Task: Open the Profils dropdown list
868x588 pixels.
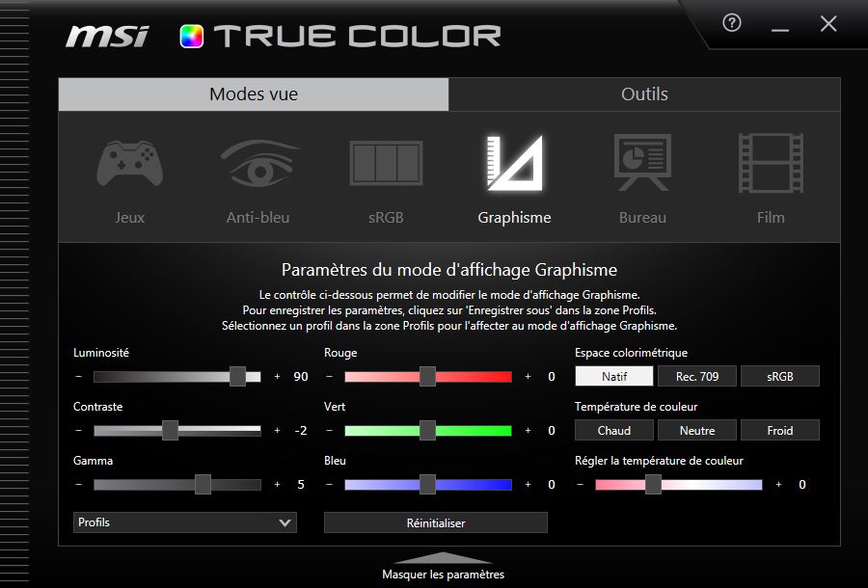Action: pos(185,522)
